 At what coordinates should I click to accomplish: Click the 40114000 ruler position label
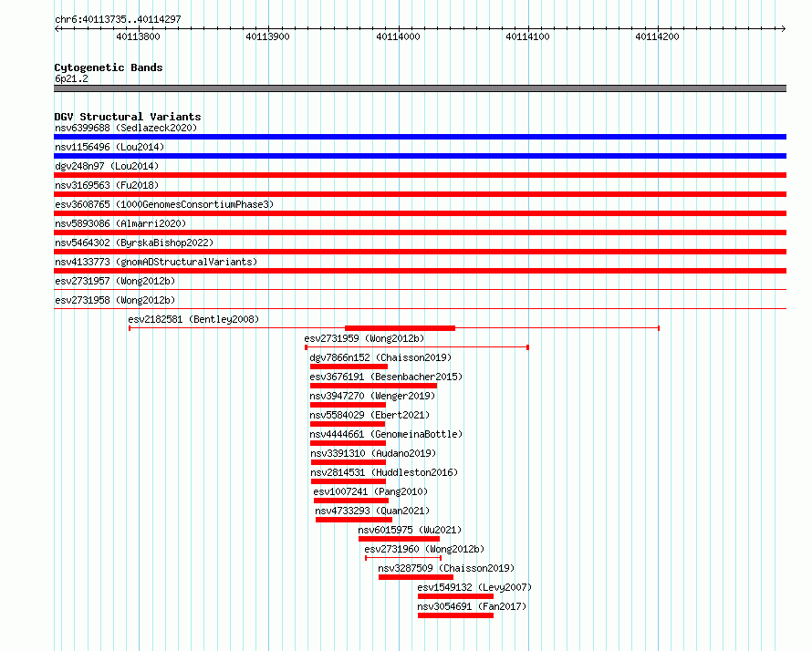[398, 36]
